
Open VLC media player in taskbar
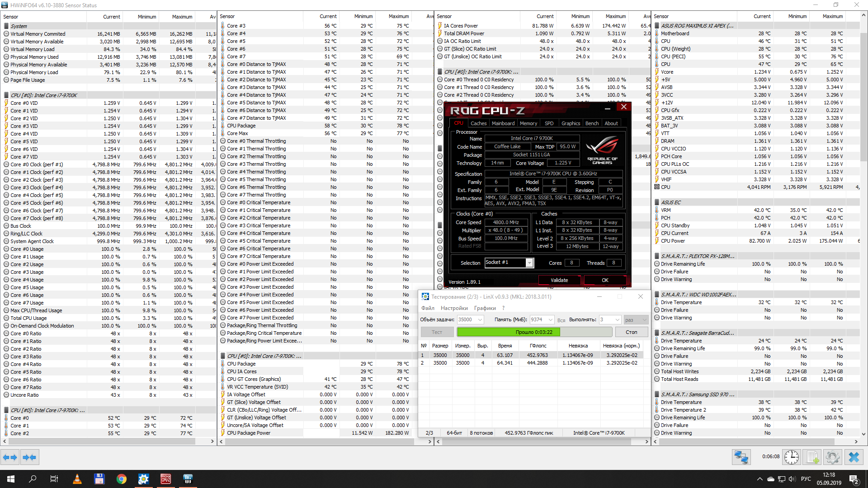click(77, 479)
